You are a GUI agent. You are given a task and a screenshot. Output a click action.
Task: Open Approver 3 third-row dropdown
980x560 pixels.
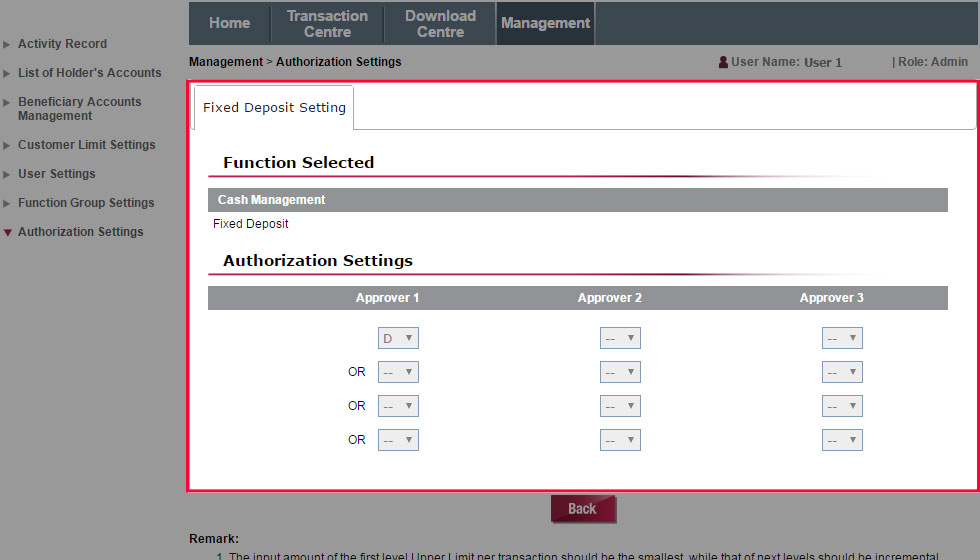(x=842, y=406)
